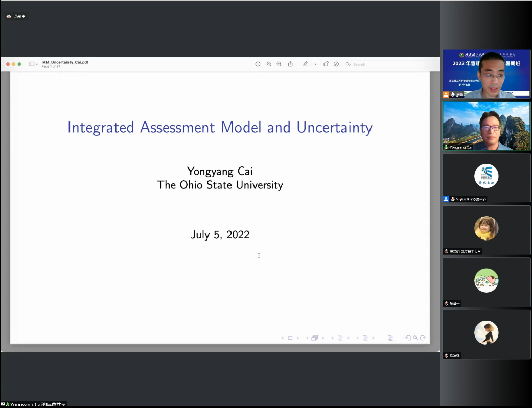Activate the Markup pen highlight tool
The image size is (532, 408).
(305, 64)
